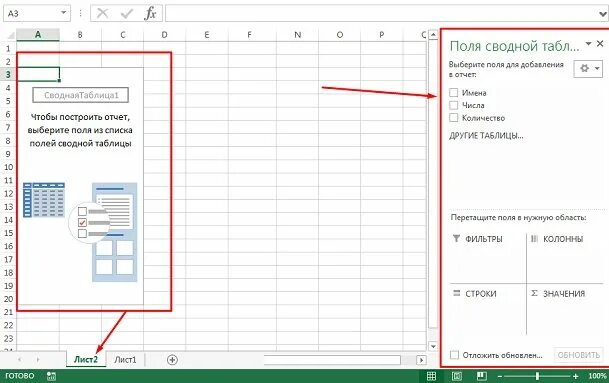609x383 pixels.
Task: Open the Insert Function fx dialog
Action: (x=150, y=14)
